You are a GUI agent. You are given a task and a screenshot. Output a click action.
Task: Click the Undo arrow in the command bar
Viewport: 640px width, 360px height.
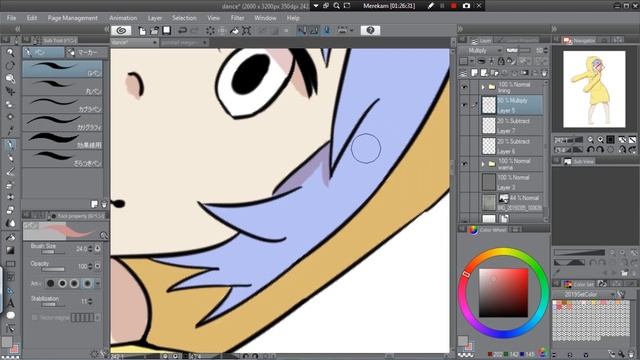click(182, 31)
